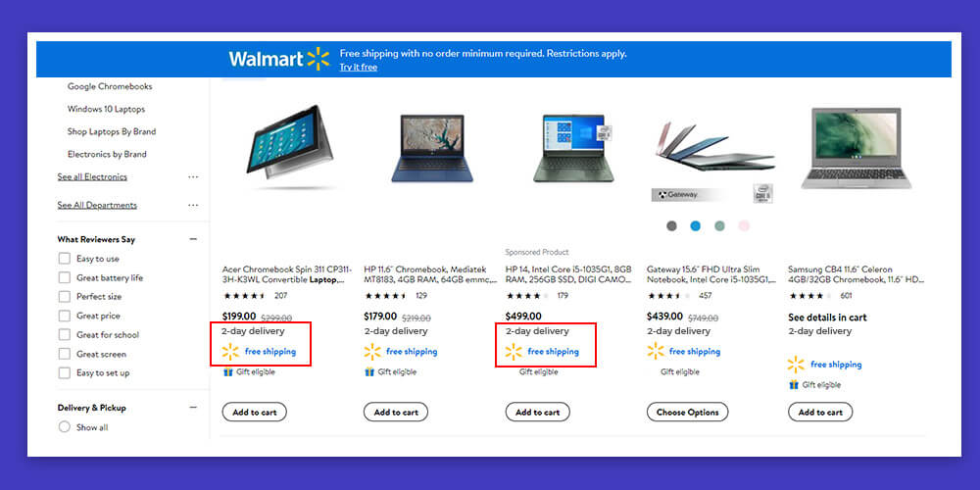Open Google Chromebooks category
The image size is (980, 490).
(110, 86)
